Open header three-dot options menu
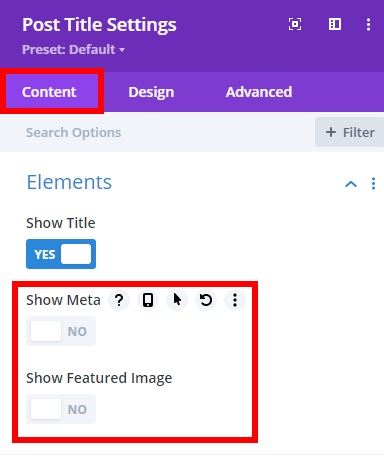This screenshot has height=470, width=384. pyautogui.click(x=368, y=24)
